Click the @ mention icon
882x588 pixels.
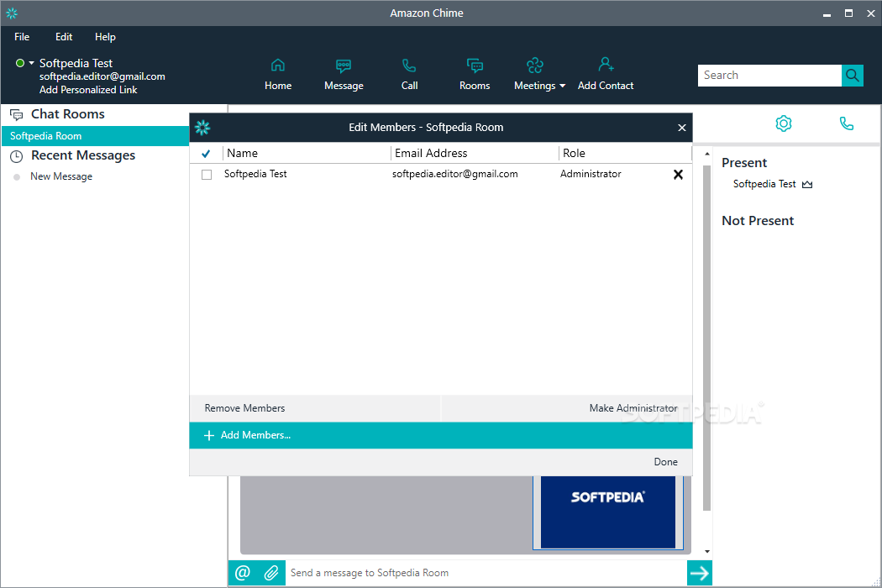[x=243, y=573]
